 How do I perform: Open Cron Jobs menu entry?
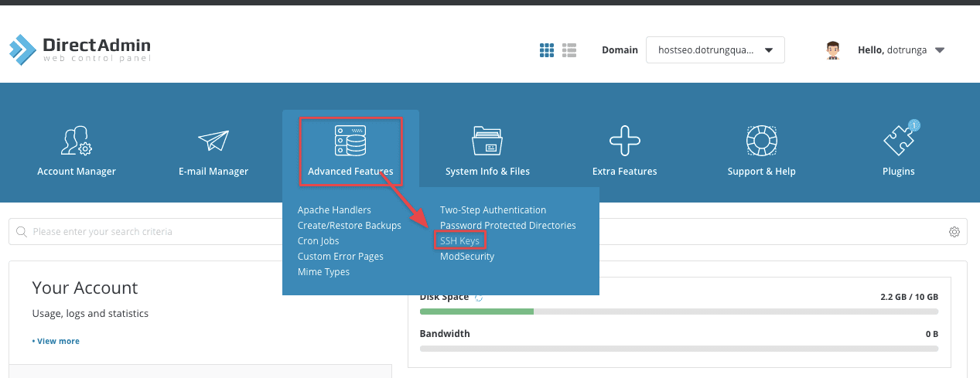(x=318, y=241)
